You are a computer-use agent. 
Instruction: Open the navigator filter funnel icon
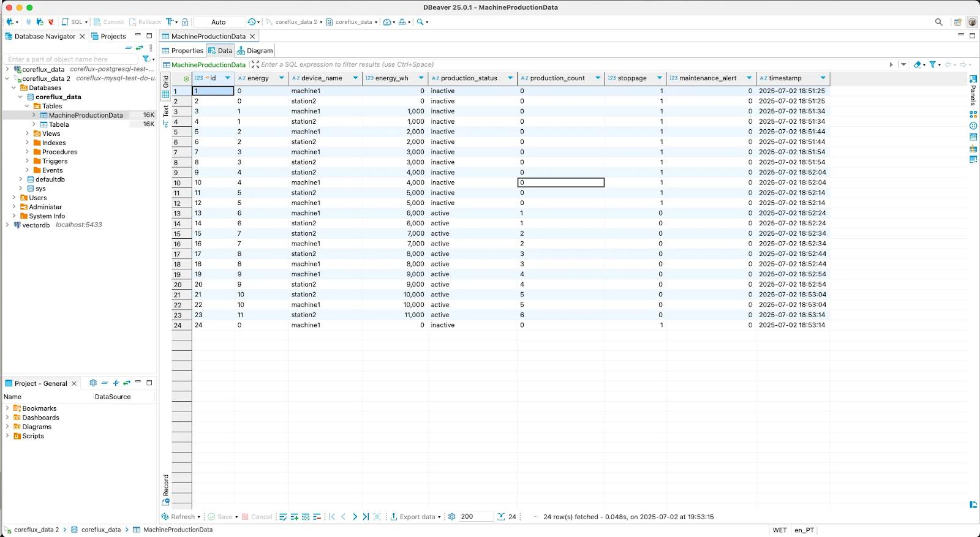pyautogui.click(x=146, y=59)
